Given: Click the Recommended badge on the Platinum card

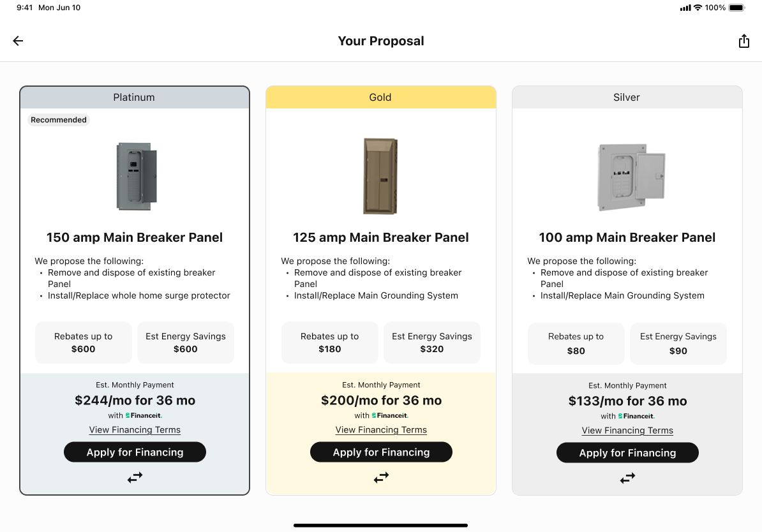Looking at the screenshot, I should tap(58, 119).
